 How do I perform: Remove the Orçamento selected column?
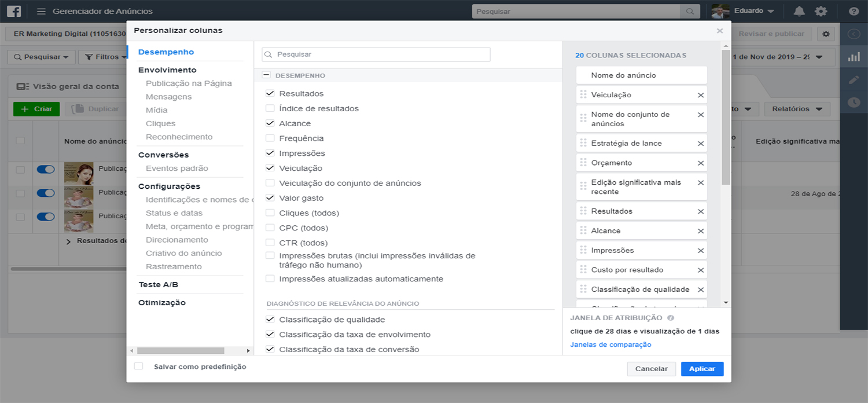pos(700,163)
